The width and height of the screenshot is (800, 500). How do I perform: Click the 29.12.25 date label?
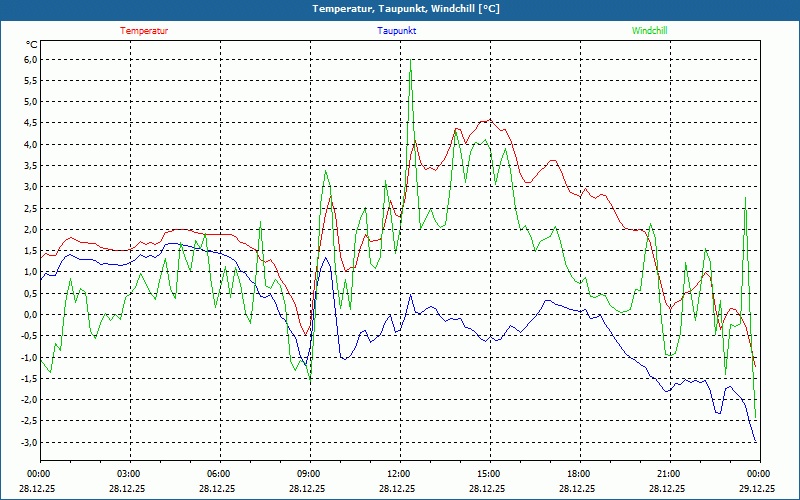coord(757,489)
